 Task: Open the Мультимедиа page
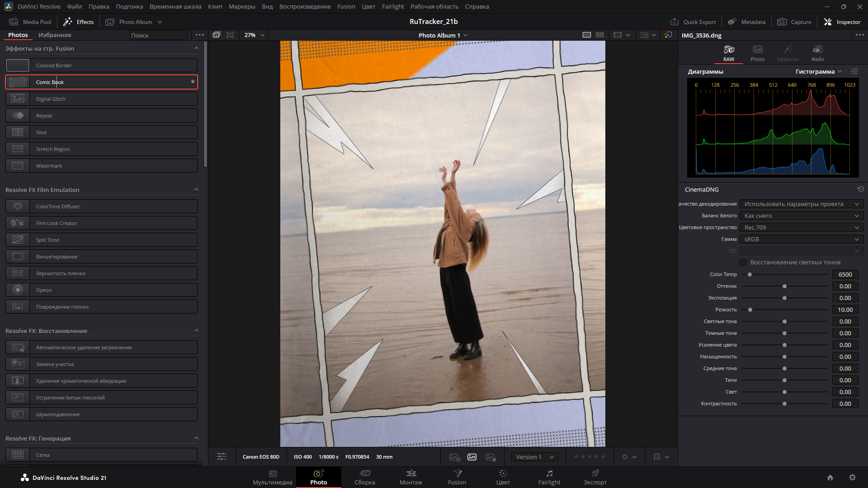(x=273, y=477)
